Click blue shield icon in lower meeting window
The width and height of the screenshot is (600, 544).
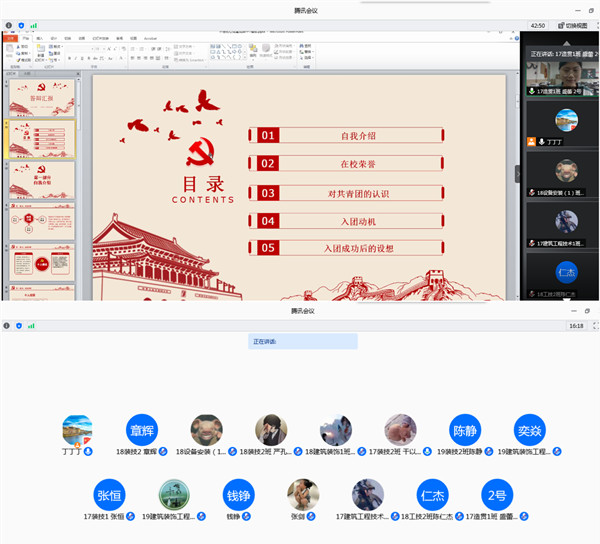(x=19, y=326)
